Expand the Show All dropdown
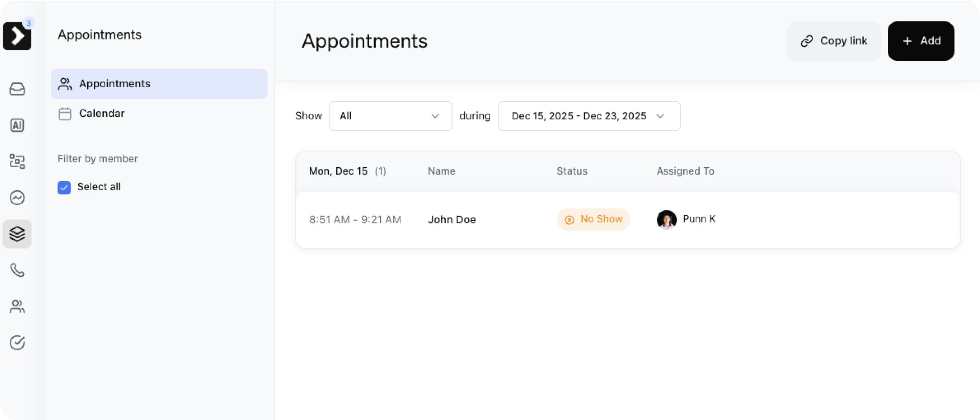The width and height of the screenshot is (980, 420). coord(390,116)
